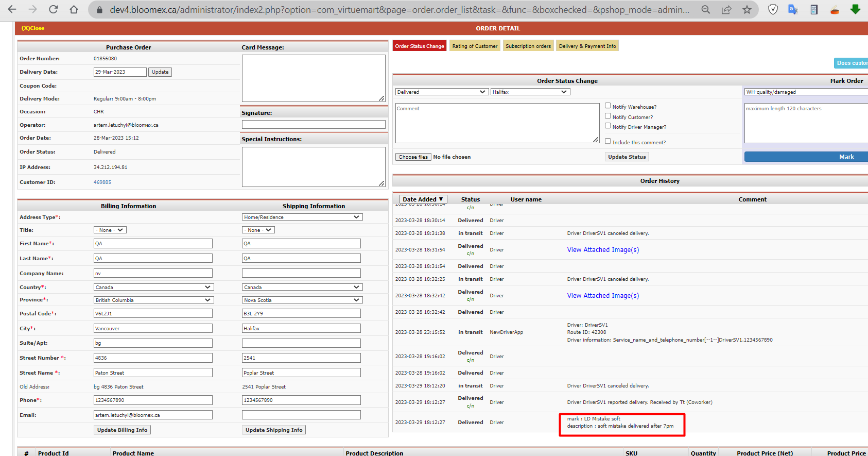Click into the Delivery Date field

[x=120, y=72]
